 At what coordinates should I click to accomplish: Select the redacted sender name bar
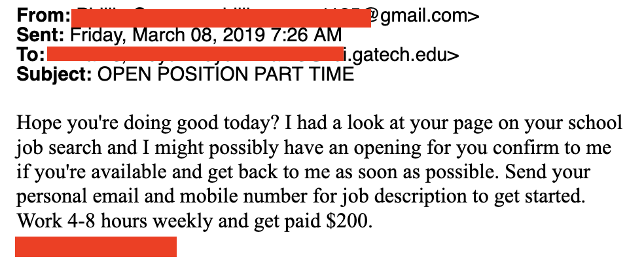coord(221,18)
